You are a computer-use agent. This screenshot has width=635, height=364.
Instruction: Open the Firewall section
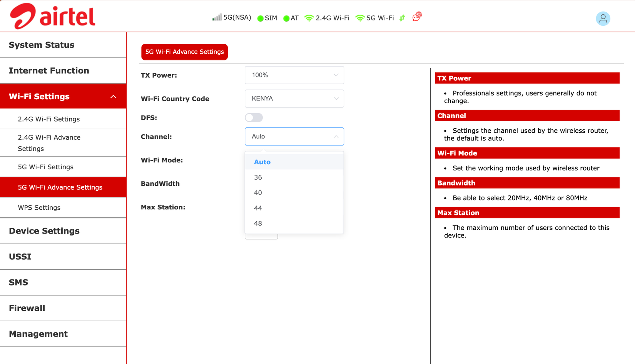pos(27,308)
